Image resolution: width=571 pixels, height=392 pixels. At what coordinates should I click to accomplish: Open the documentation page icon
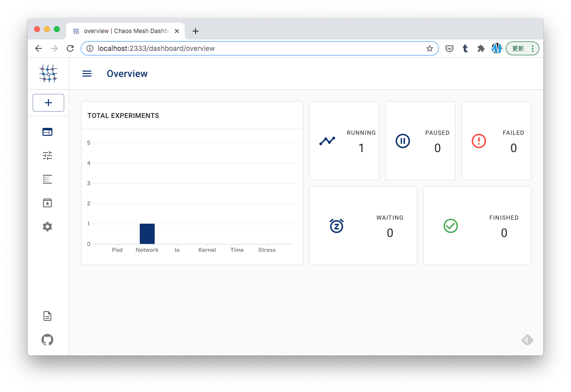coord(47,316)
